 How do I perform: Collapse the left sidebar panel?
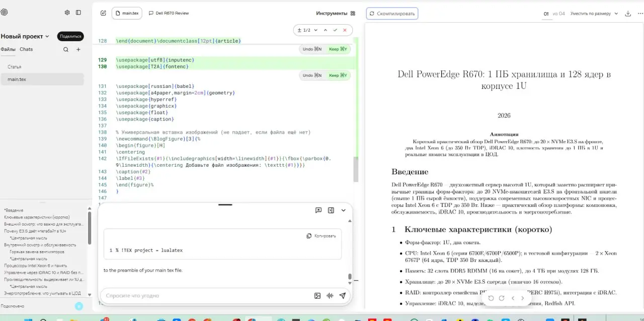point(78,13)
